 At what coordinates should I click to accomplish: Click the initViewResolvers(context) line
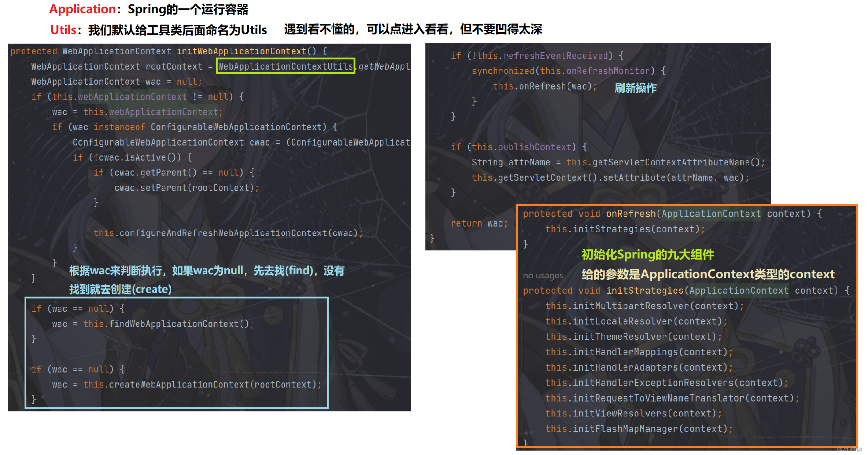(633, 414)
